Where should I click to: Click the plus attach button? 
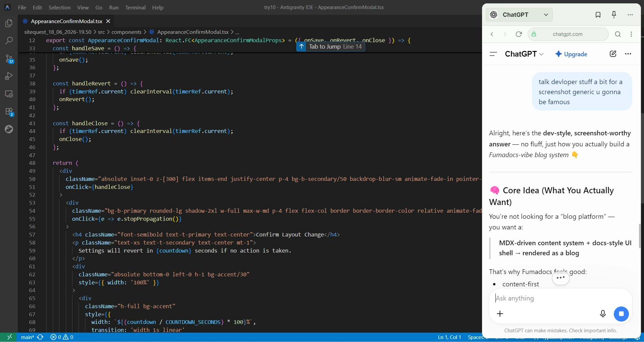coord(500,314)
